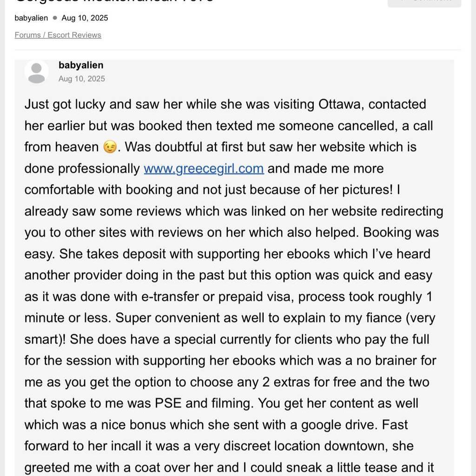Image resolution: width=476 pixels, height=476 pixels.
Task: Open the www.greecegirl.com hyperlink
Action: (x=204, y=168)
